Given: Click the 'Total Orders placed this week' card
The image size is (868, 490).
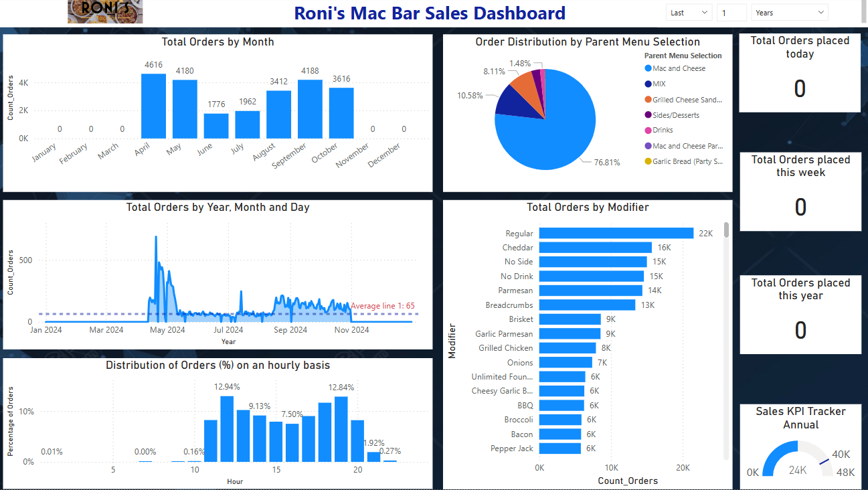Looking at the screenshot, I should tap(800, 191).
